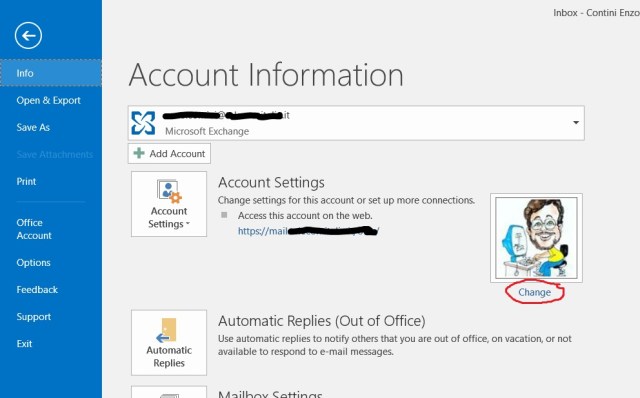Screen dimensions: 640x398
Task: Click the Add Account button
Action: click(169, 153)
